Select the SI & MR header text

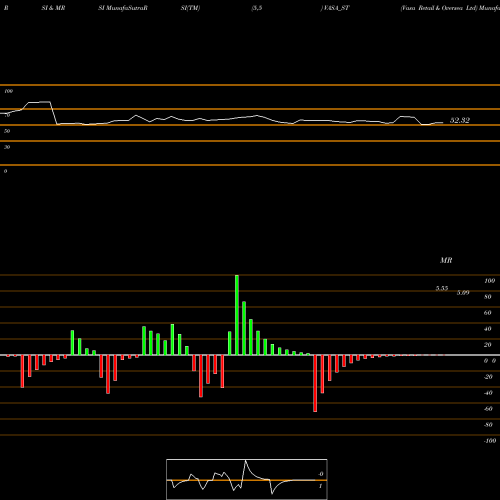point(53,8)
